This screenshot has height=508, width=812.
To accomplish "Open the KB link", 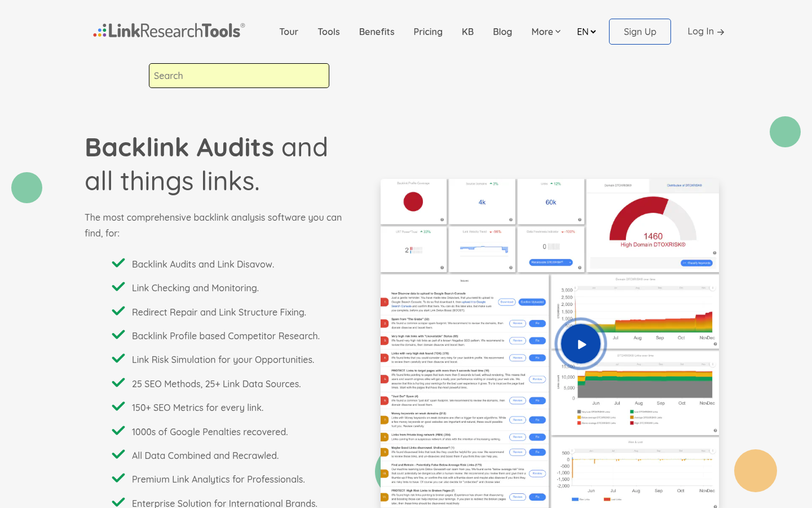I will pyautogui.click(x=467, y=32).
